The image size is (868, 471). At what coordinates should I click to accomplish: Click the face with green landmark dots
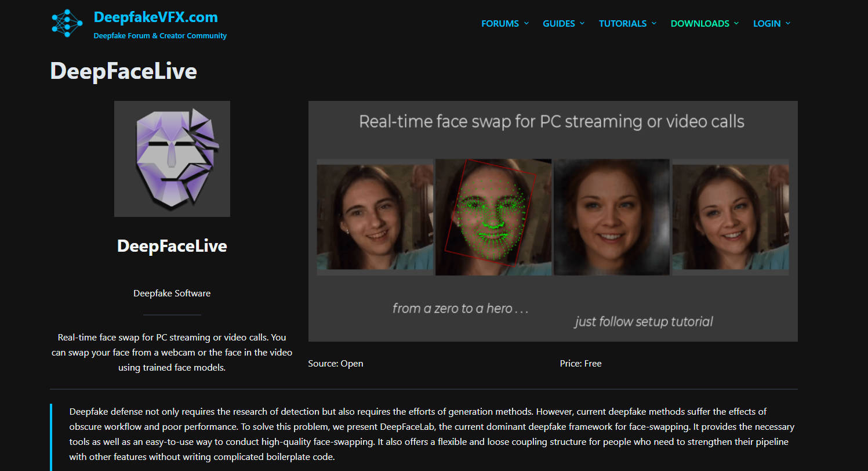coord(493,217)
